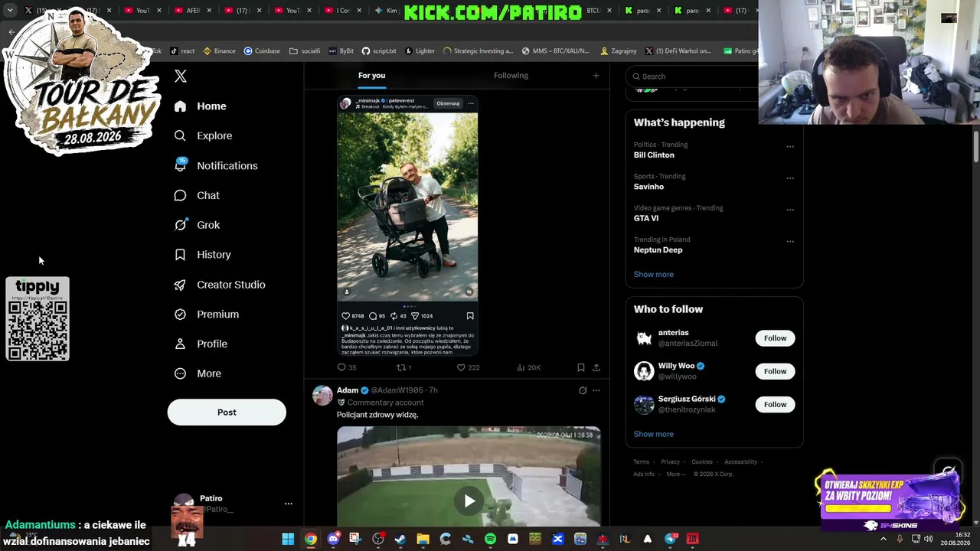Open Chrome from the taskbar
980x551 pixels.
coord(310,539)
